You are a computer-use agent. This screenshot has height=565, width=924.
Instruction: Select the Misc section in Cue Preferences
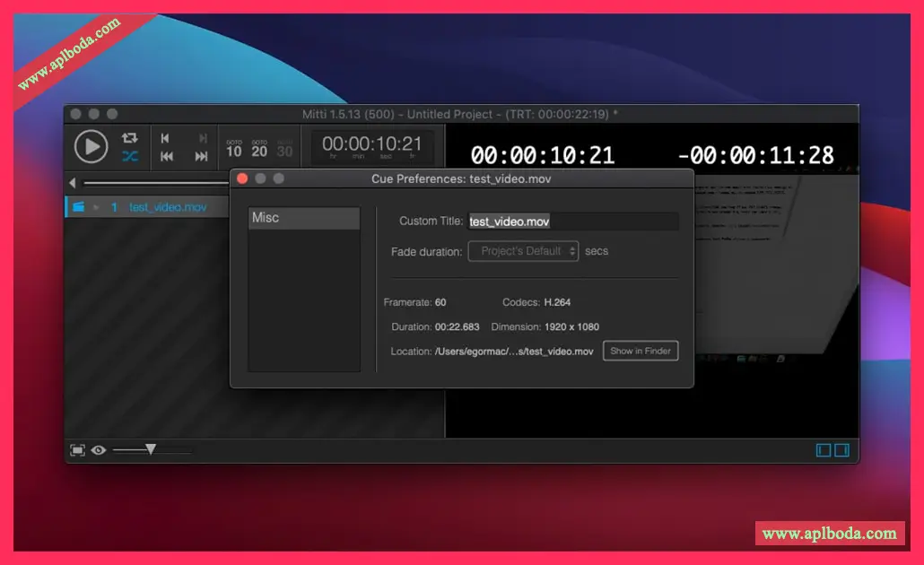tap(304, 218)
